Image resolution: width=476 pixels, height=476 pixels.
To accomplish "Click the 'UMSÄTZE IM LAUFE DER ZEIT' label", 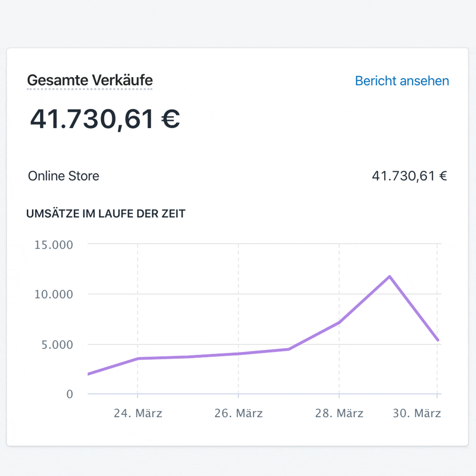I will tap(106, 214).
